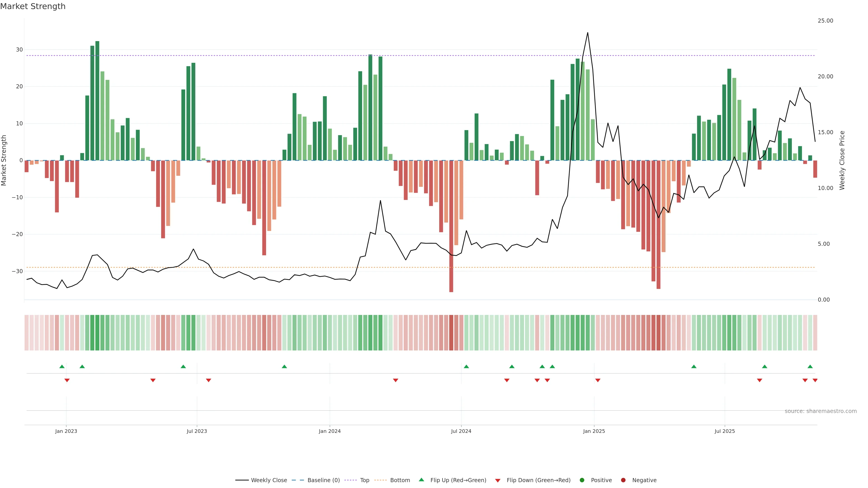Click the red flip-down marker right after Jan 2025

pyautogui.click(x=597, y=380)
